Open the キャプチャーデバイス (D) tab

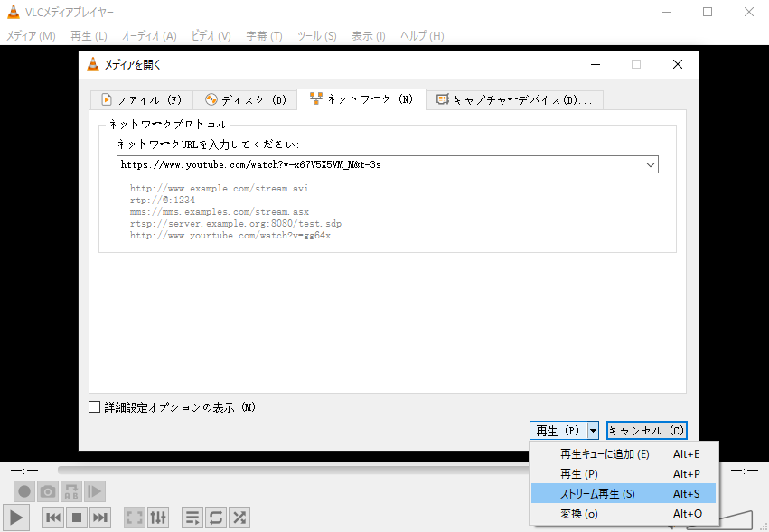[x=515, y=99]
